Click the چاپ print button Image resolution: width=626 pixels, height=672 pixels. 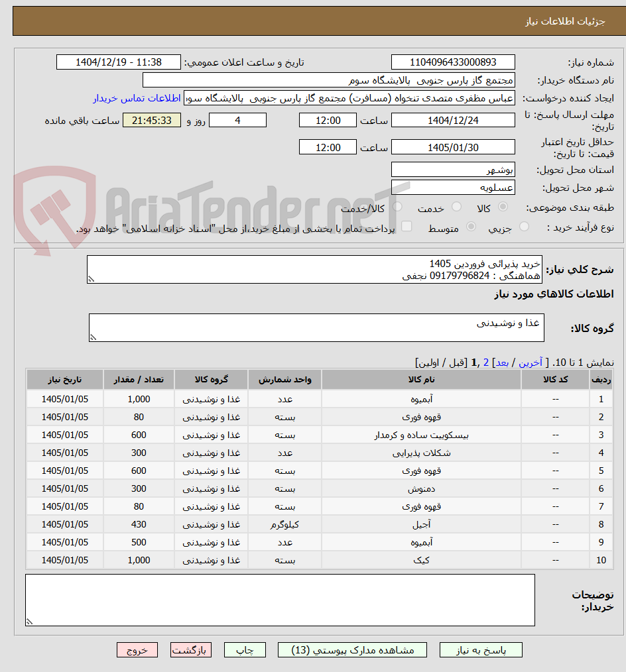click(x=245, y=650)
